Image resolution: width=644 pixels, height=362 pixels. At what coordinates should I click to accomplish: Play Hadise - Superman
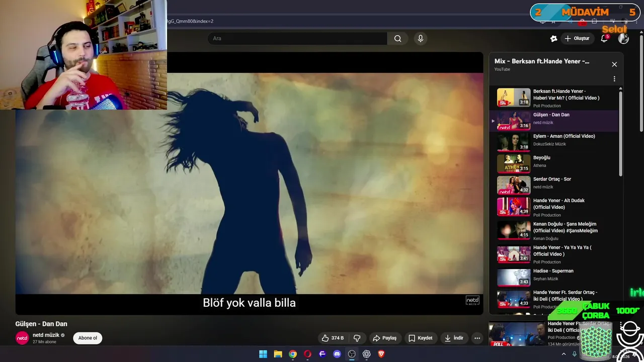click(x=553, y=277)
